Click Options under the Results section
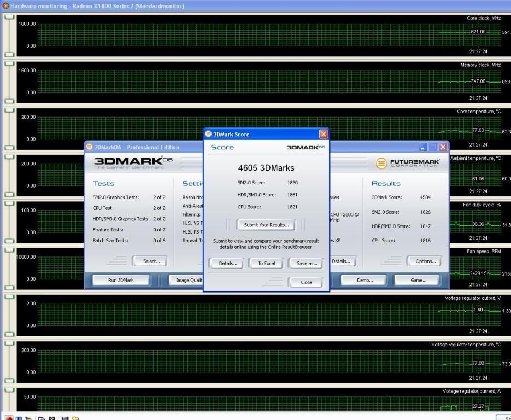 (x=425, y=261)
